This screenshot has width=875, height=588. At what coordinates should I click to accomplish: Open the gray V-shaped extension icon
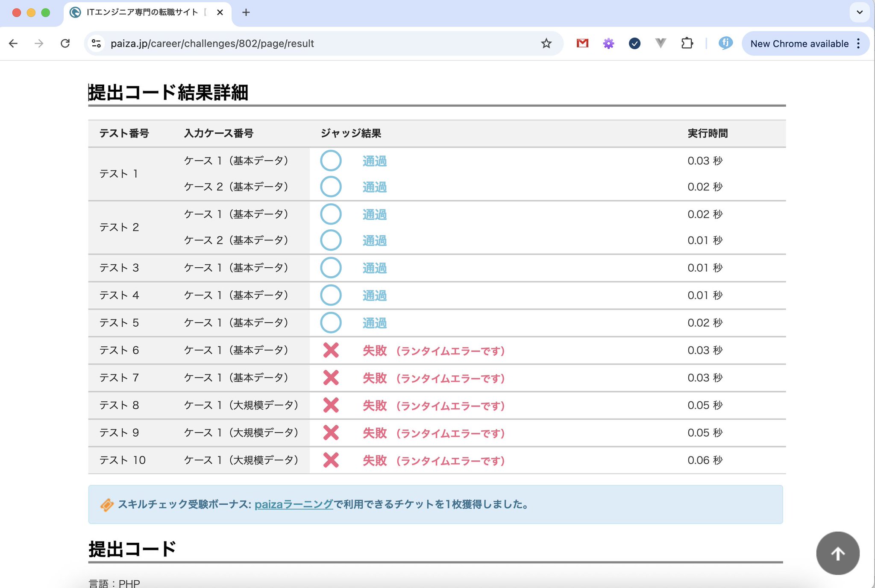[661, 43]
